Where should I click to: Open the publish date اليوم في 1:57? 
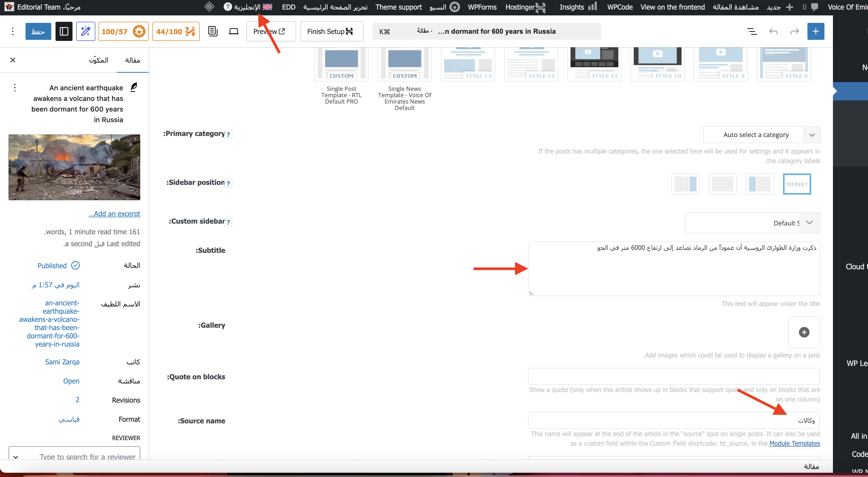point(56,285)
